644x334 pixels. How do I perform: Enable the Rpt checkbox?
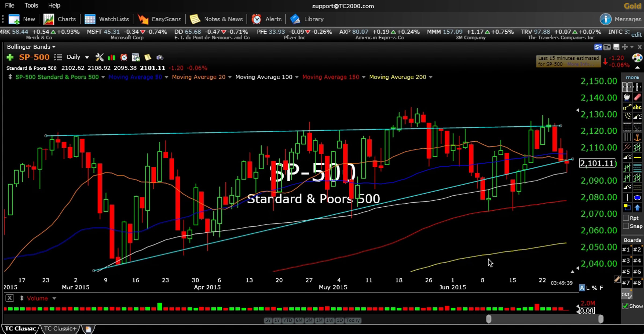626,218
